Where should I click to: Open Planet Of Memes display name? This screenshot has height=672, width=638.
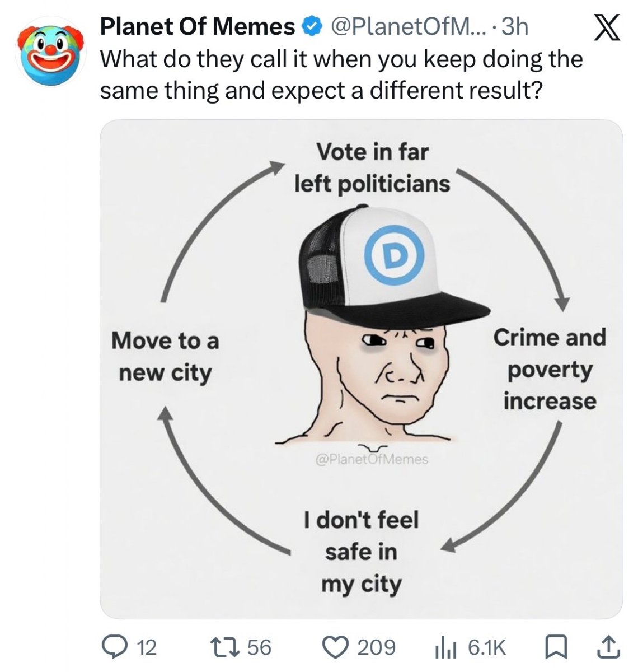[x=197, y=27]
